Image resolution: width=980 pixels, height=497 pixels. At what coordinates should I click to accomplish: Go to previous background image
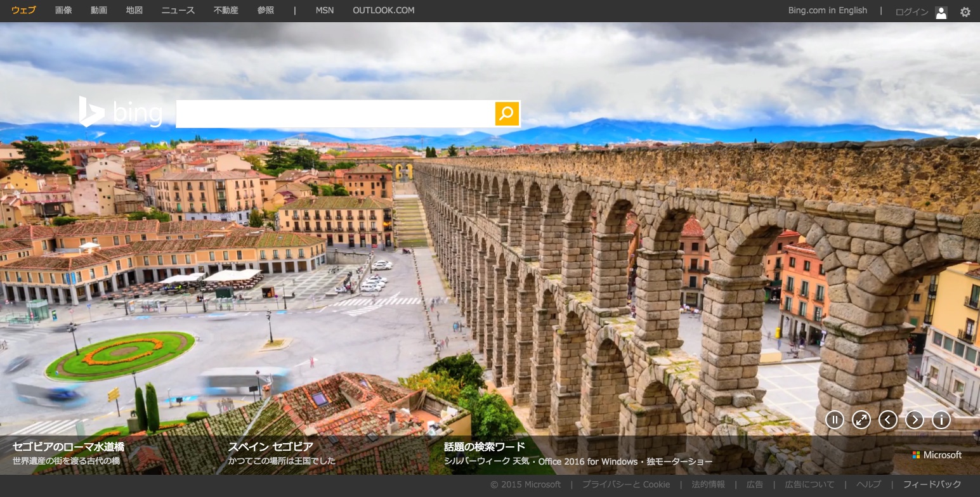click(887, 420)
